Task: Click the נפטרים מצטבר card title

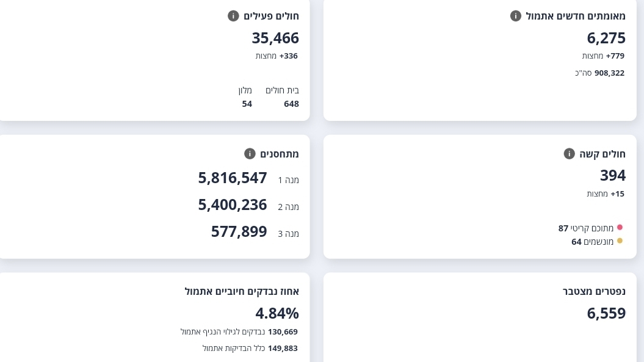Action: [594, 292]
